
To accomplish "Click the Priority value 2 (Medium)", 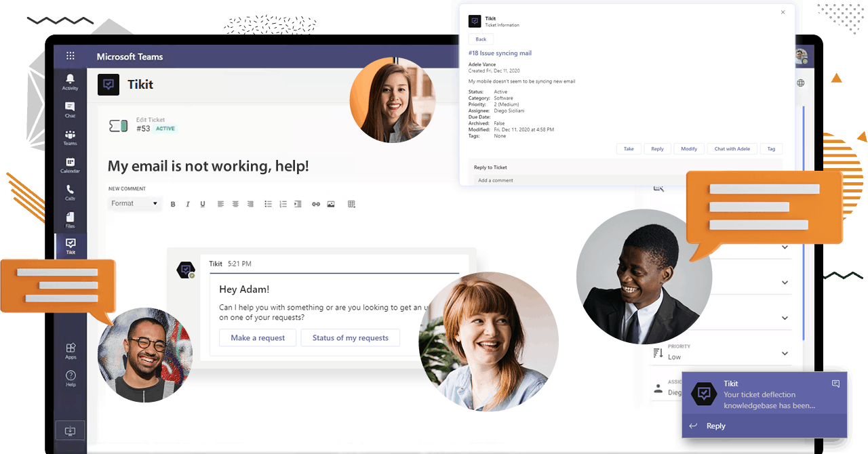I will pyautogui.click(x=508, y=104).
